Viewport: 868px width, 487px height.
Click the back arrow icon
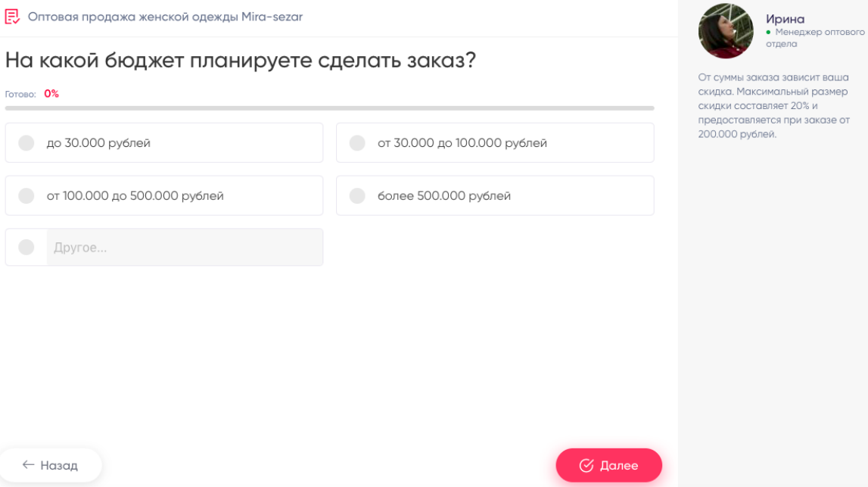point(28,465)
